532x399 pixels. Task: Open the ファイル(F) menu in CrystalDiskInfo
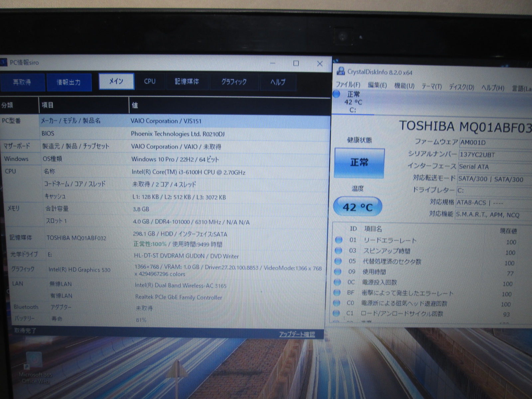point(348,84)
